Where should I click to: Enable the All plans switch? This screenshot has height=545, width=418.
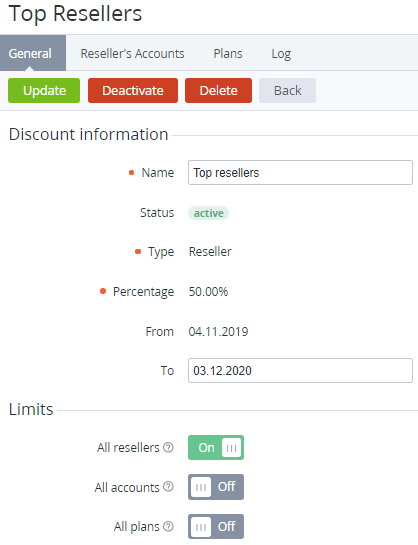click(216, 527)
